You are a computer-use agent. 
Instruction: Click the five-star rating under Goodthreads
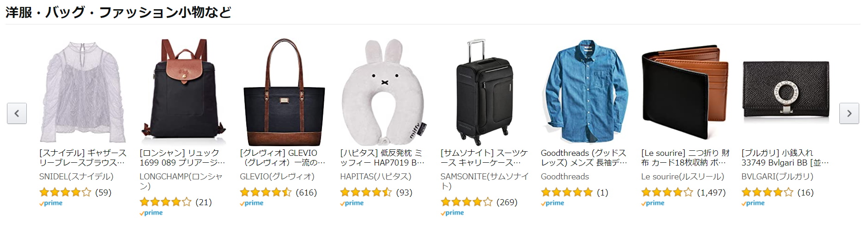(x=567, y=192)
